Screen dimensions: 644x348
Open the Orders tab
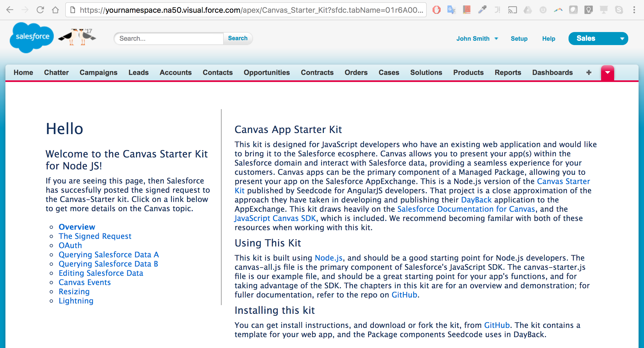[356, 72]
